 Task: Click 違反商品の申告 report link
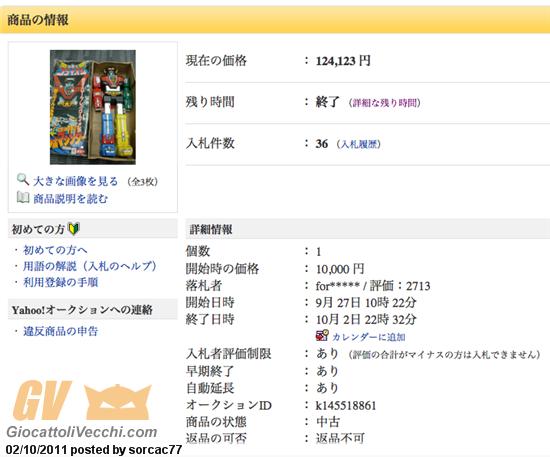click(x=61, y=331)
